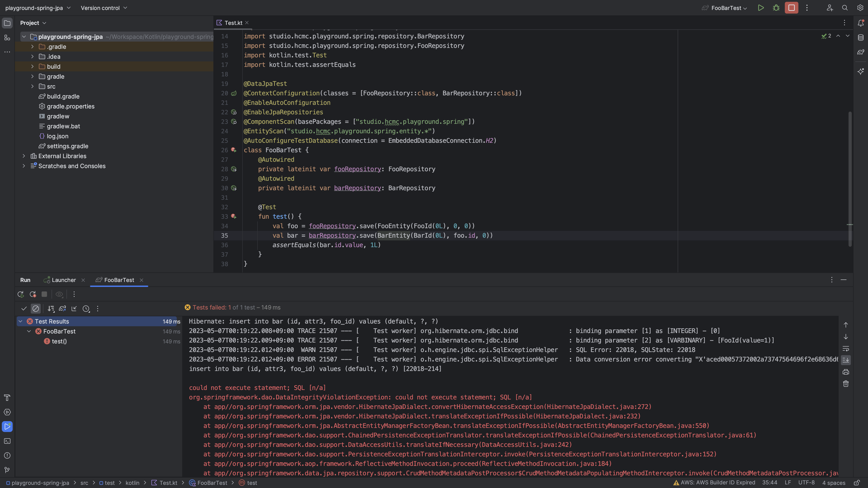Viewport: 868px width, 488px height.
Task: Toggle Show Passed tests checkmark
Action: tap(24, 308)
